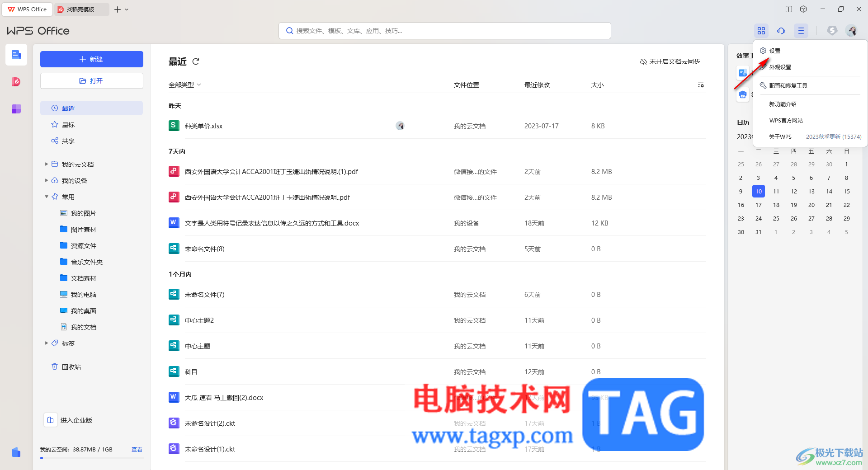868x470 pixels.
Task: Click the Word icon of 大瓜 速看 document
Action: pos(174,397)
